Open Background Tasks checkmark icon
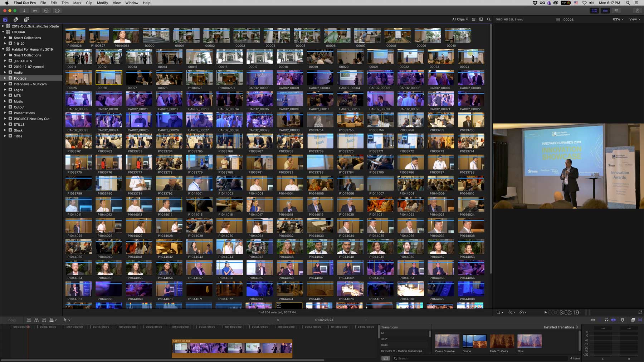The image size is (644, 362). pyautogui.click(x=46, y=11)
